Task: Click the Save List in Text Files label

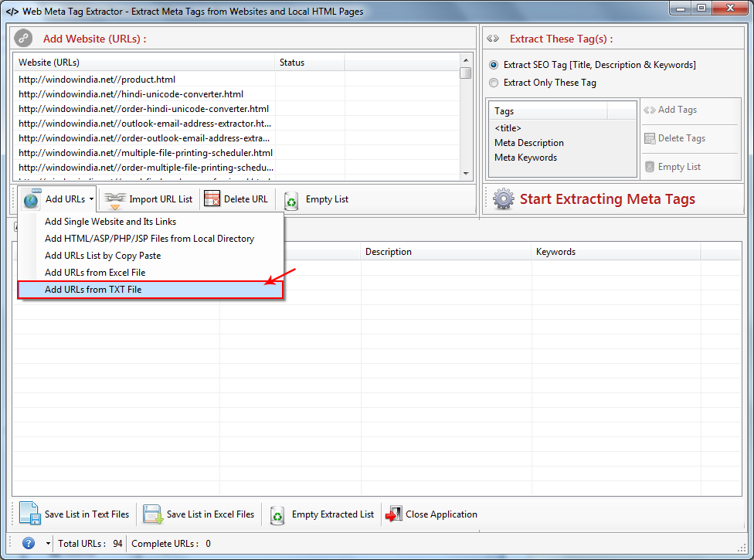Action: pyautogui.click(x=87, y=514)
